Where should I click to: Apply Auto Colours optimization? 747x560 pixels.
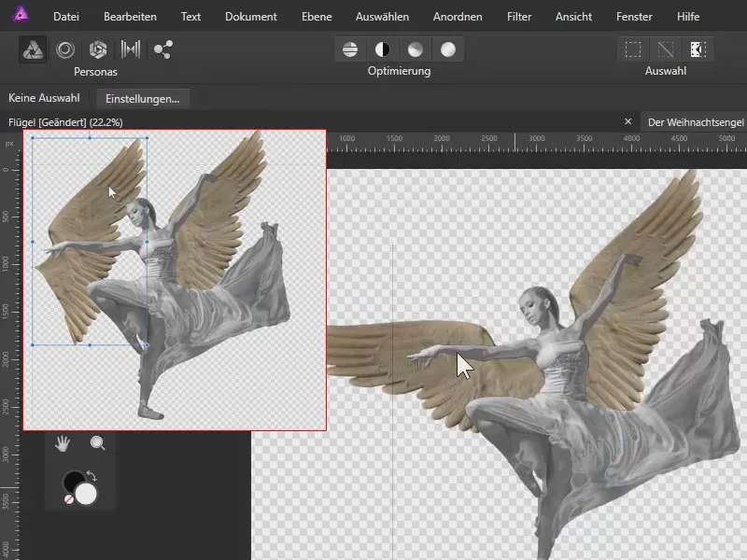click(416, 49)
